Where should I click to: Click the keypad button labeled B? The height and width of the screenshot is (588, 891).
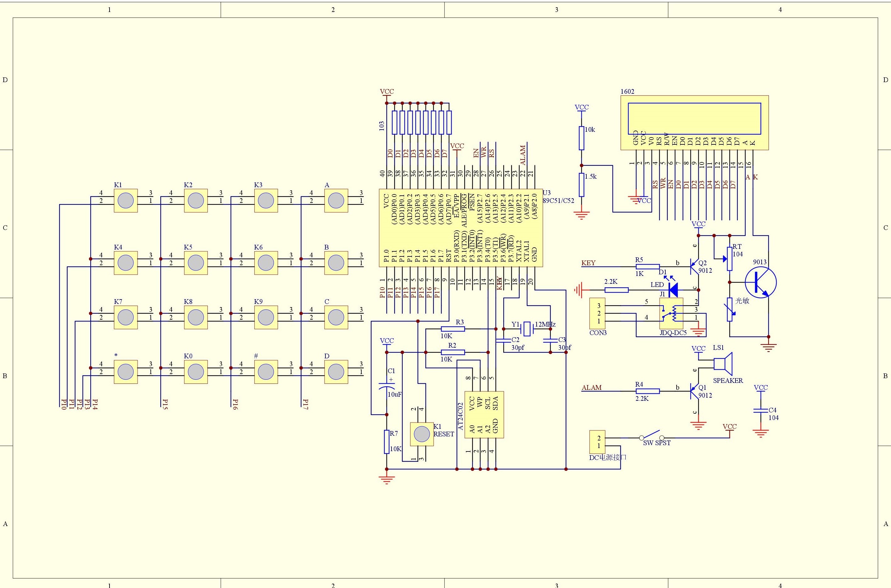coord(336,263)
